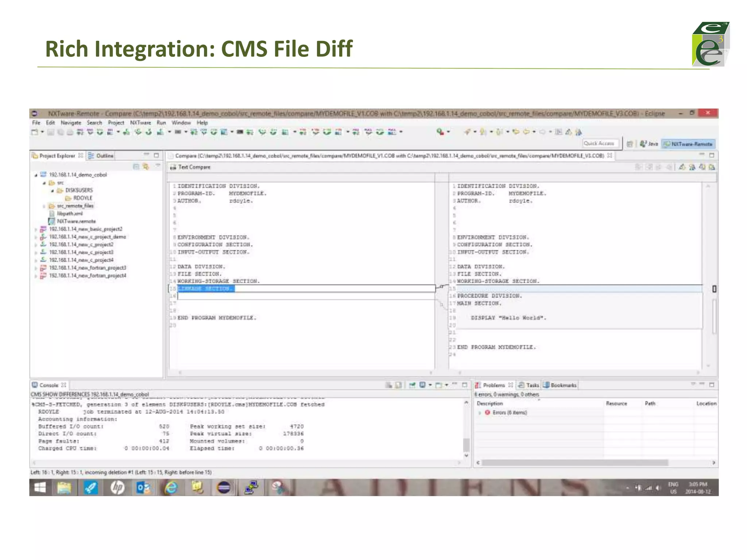
Task: Click the Last Edit Location arrow icon
Action: coord(515,132)
